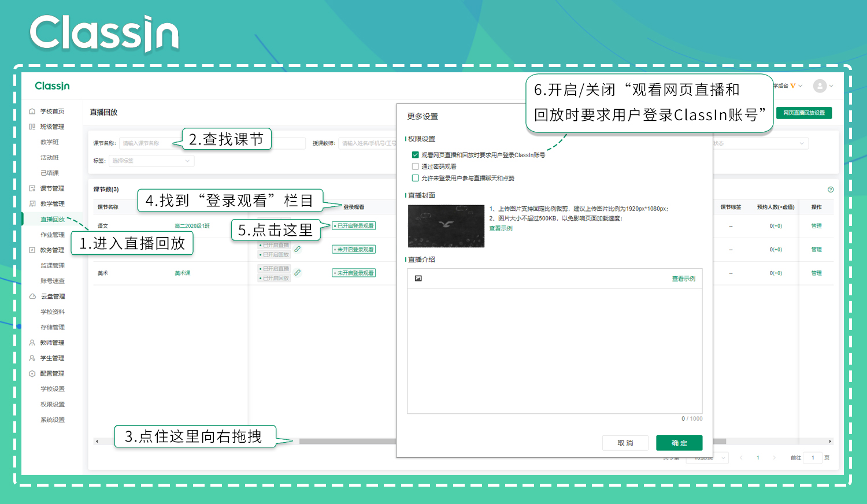Open 存储管理 in sidebar
This screenshot has height=504, width=867.
[53, 327]
